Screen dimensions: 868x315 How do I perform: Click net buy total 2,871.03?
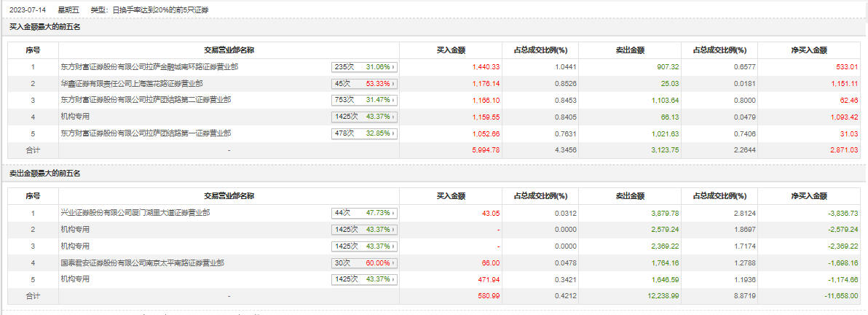(843, 149)
